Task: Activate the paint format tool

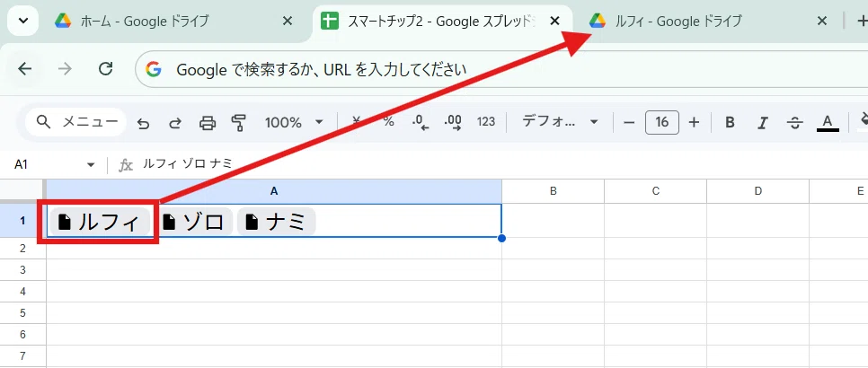Action: (239, 123)
